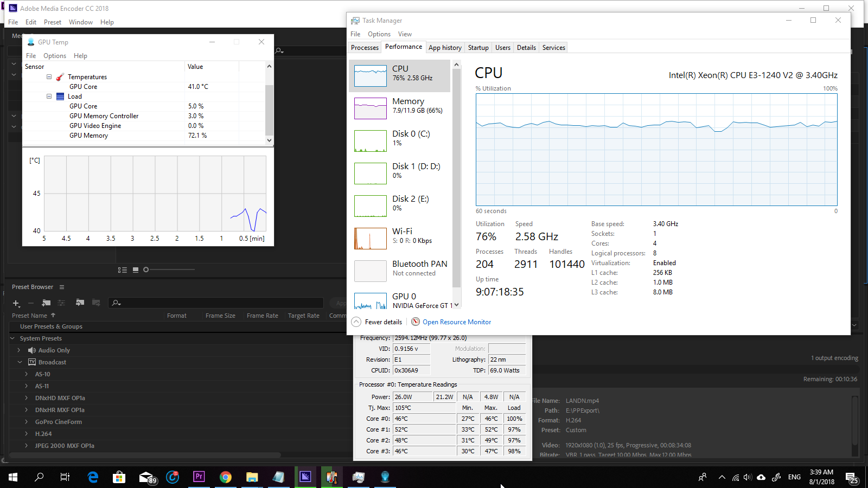Collapse the Load tree node in GPU Temp

tap(49, 97)
